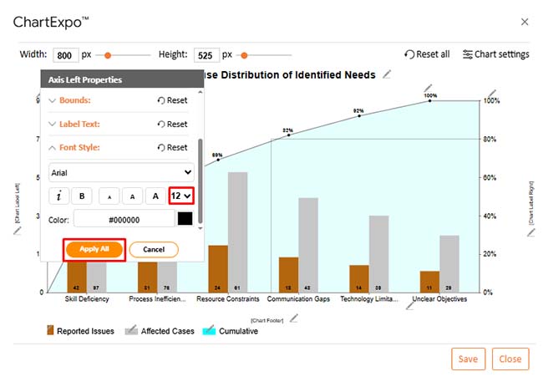The height and width of the screenshot is (392, 543).
Task: Click the Apply All button
Action: pyautogui.click(x=94, y=250)
